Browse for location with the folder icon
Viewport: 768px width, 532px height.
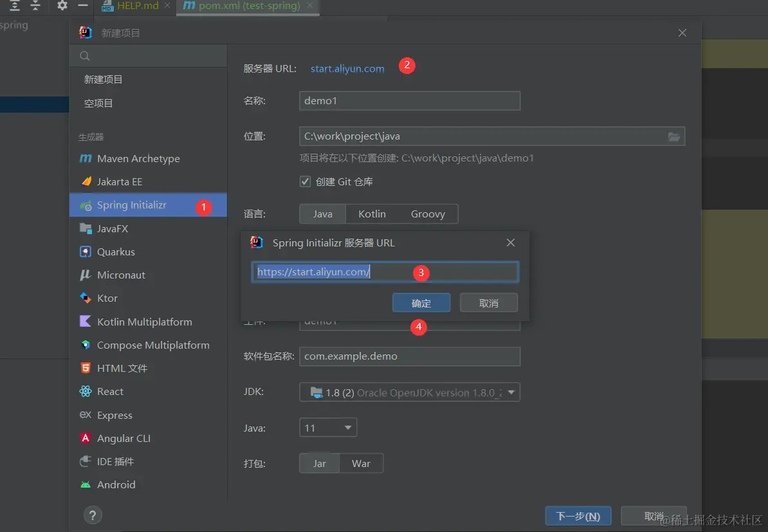pos(674,136)
